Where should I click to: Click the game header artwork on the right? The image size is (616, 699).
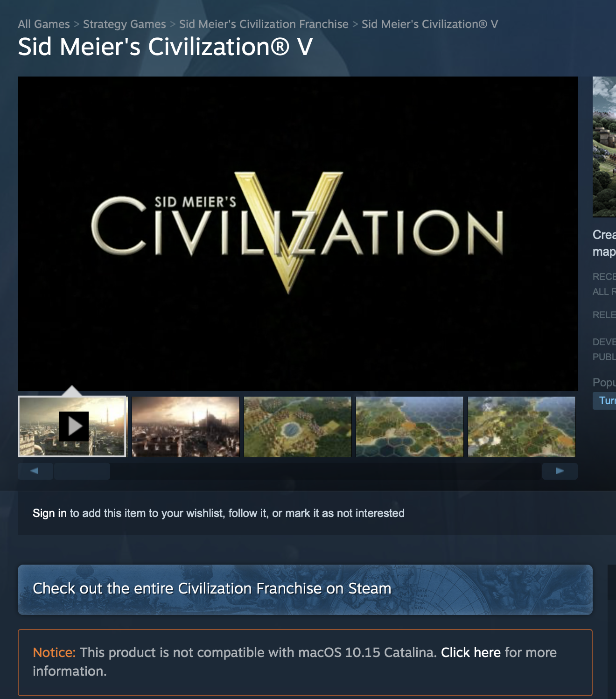pos(604,147)
